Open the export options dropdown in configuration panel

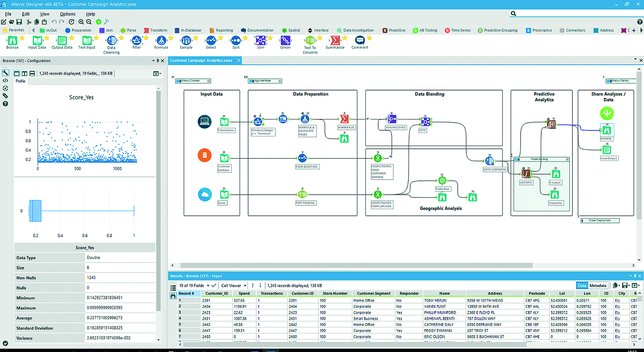(157, 74)
